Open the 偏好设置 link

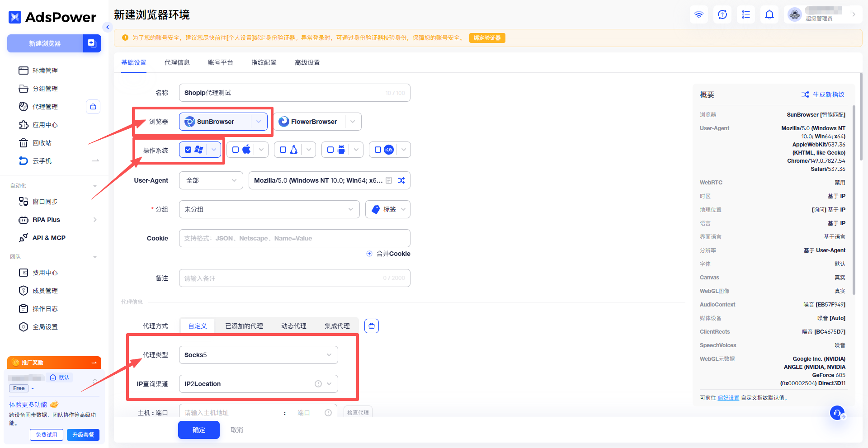pyautogui.click(x=728, y=398)
